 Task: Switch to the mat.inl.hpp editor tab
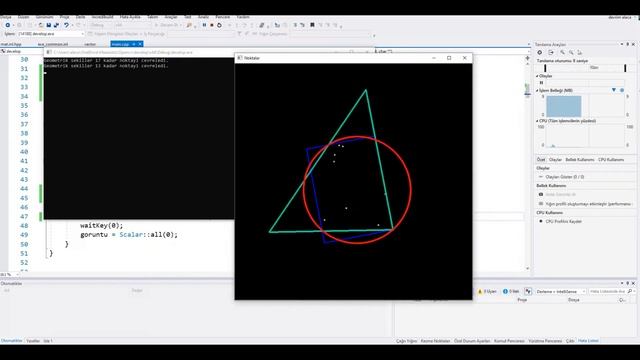11,44
